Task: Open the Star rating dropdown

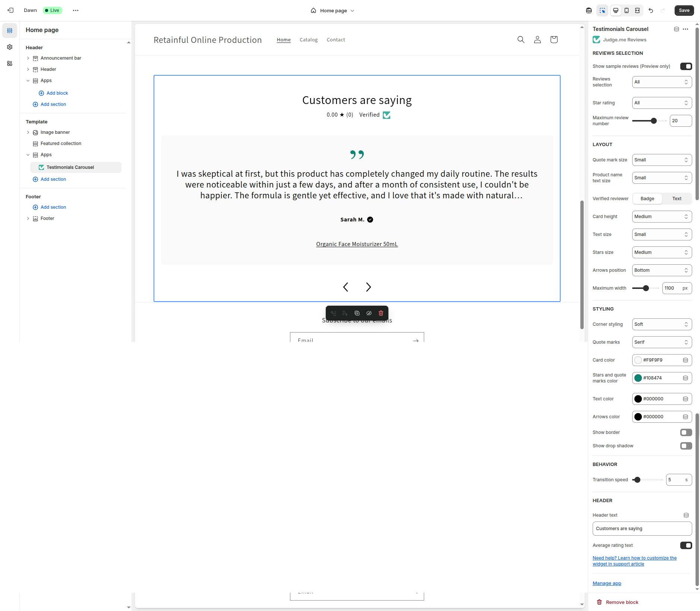Action: pos(662,103)
